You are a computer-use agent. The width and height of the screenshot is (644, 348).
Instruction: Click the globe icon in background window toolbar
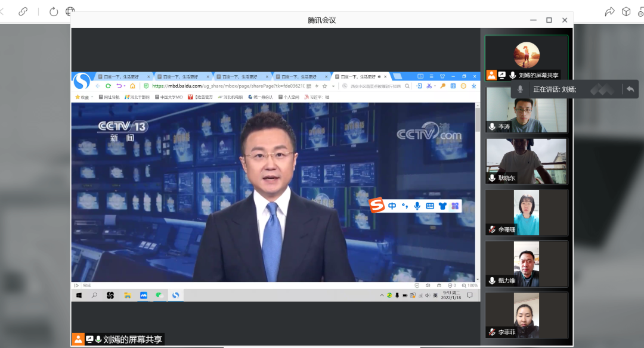(70, 11)
